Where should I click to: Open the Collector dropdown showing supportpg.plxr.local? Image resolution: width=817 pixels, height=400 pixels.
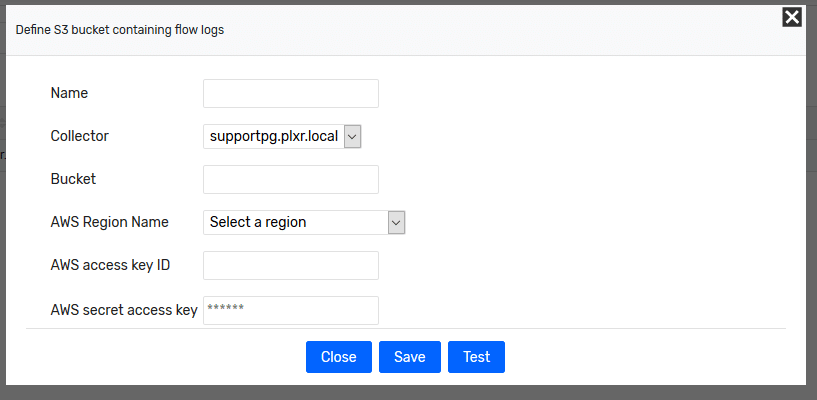tap(282, 136)
